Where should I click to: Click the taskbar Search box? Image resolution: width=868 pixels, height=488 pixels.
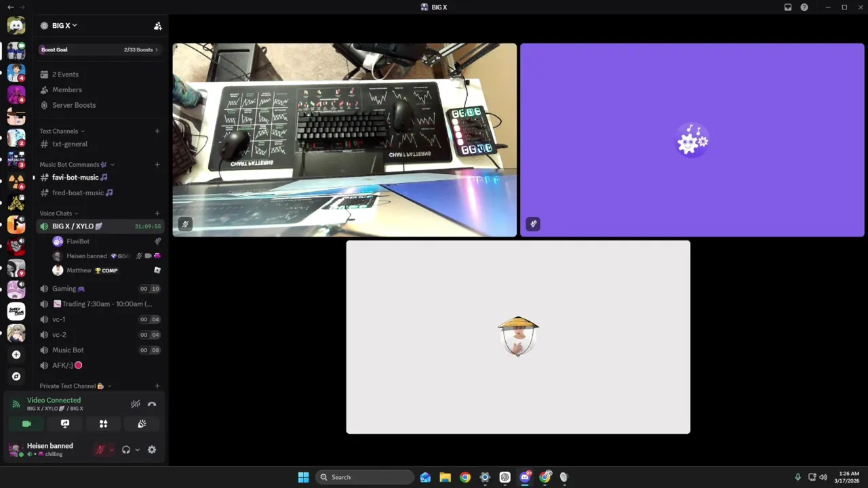click(366, 477)
